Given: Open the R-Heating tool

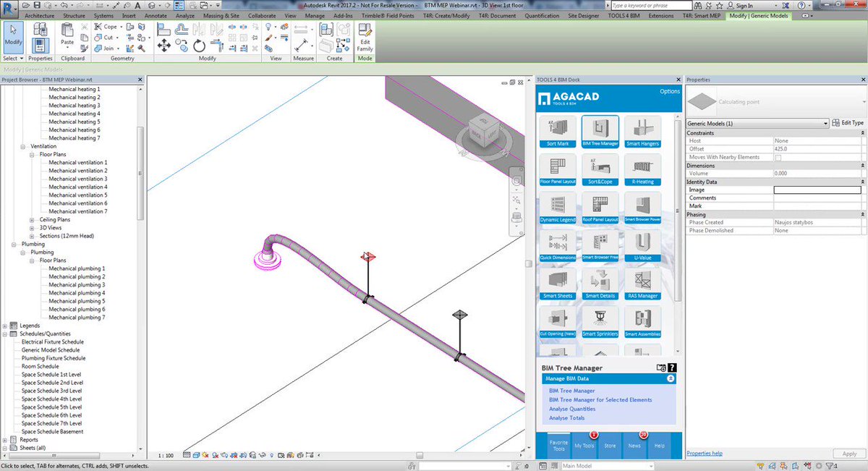Looking at the screenshot, I should click(642, 170).
